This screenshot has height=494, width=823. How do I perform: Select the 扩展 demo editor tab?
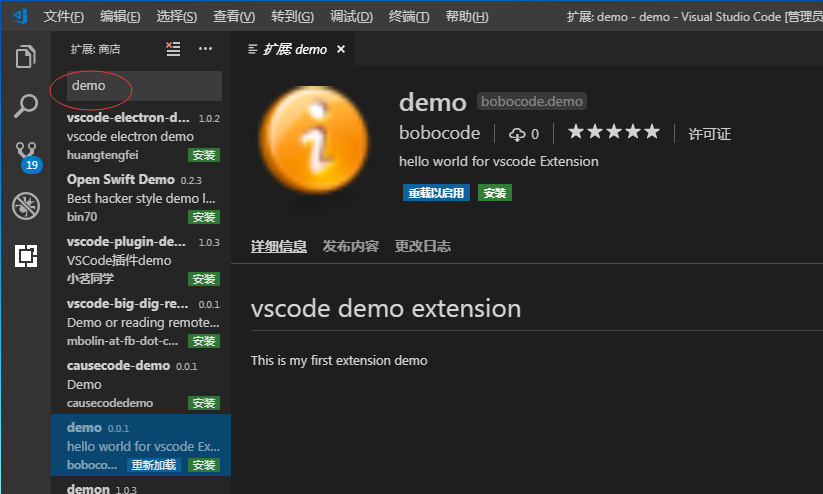tap(293, 49)
